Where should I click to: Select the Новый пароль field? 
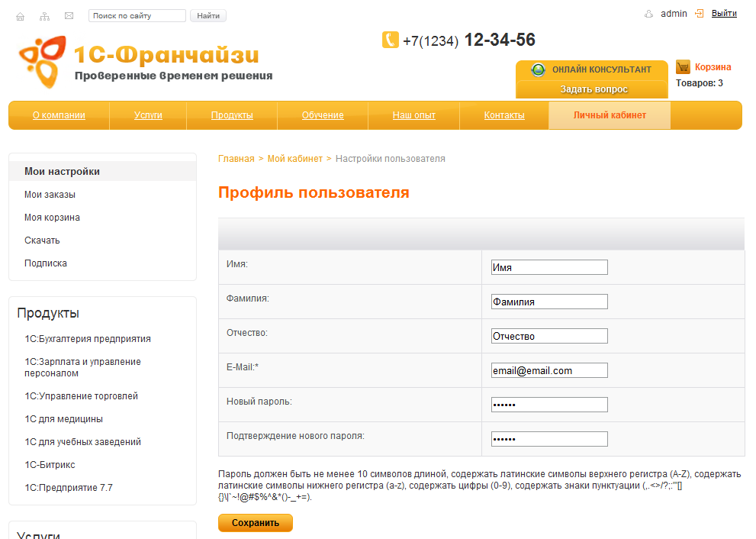[x=549, y=405]
